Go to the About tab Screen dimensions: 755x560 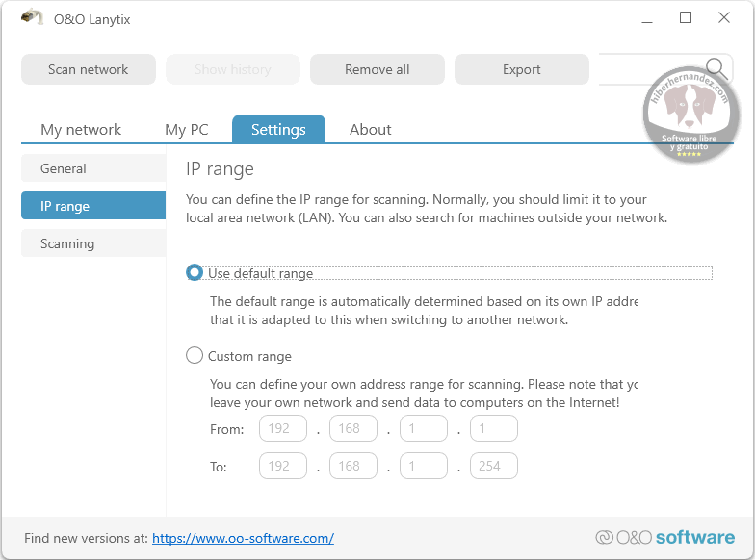[370, 129]
